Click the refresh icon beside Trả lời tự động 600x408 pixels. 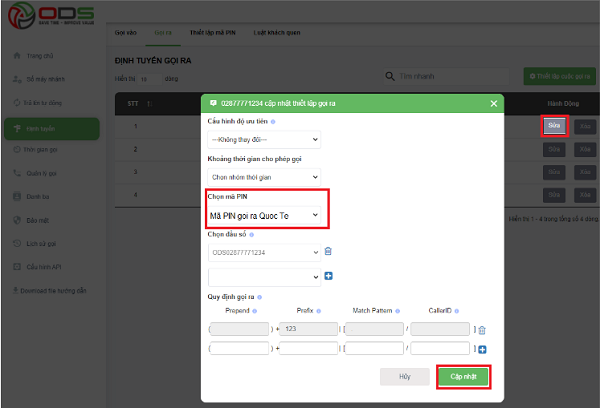pyautogui.click(x=17, y=103)
